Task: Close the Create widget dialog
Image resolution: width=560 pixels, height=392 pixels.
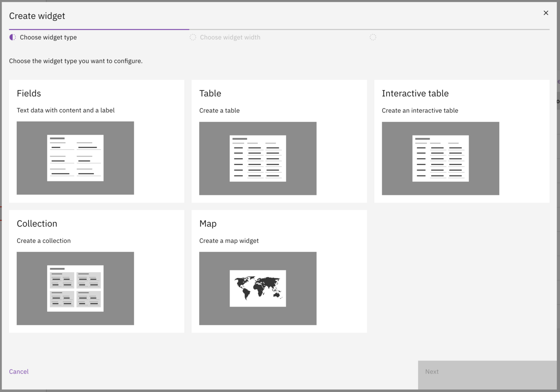Action: pos(546,13)
